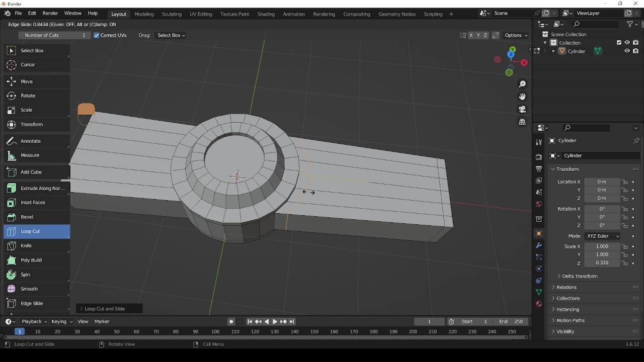Open the Drag Select Box dropdown
Viewport: 644px width, 362px height.
coord(171,35)
